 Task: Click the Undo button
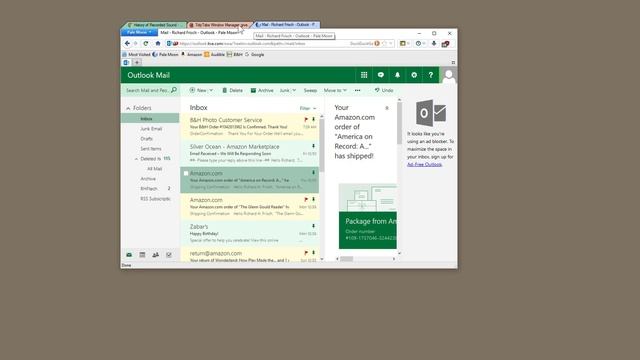click(384, 90)
